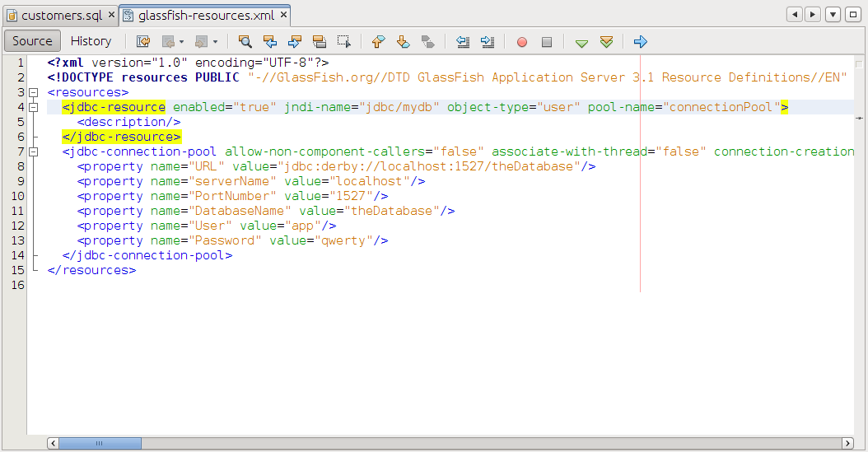Viewport: 868px width, 452px height.
Task: Toggle Rectangular Selection mode
Action: coord(344,41)
